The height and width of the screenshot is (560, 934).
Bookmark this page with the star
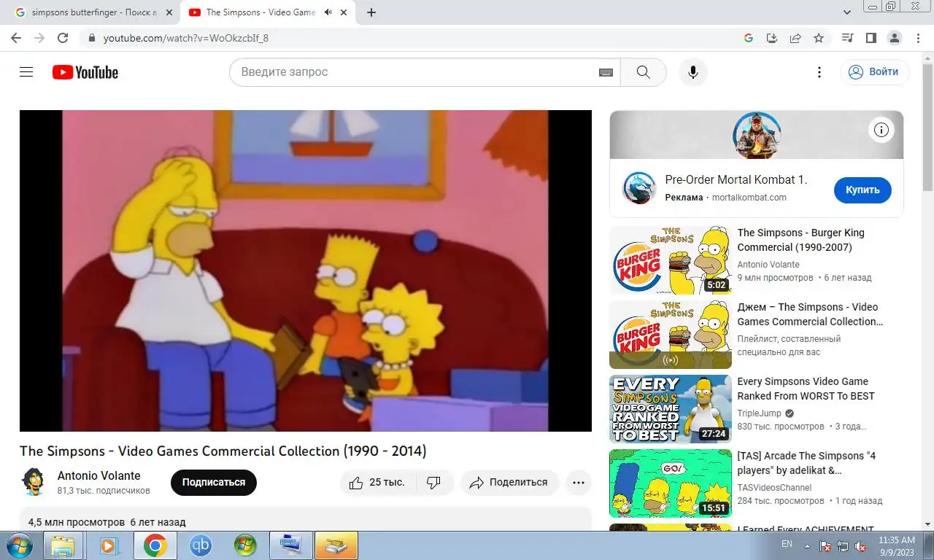(819, 38)
